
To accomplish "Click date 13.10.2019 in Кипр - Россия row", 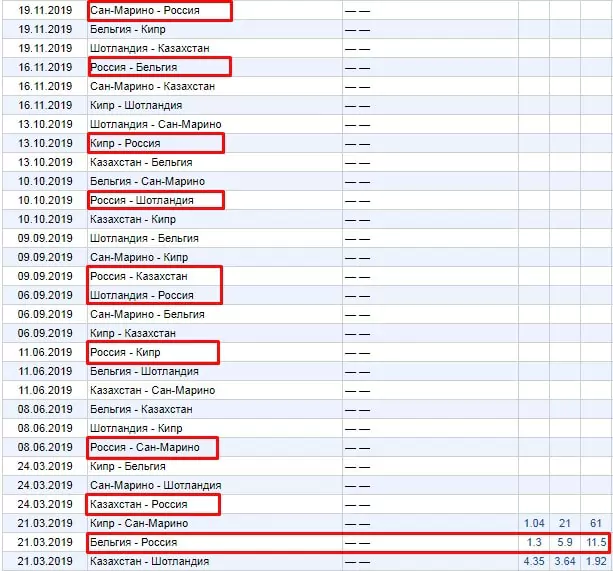I will [45, 143].
